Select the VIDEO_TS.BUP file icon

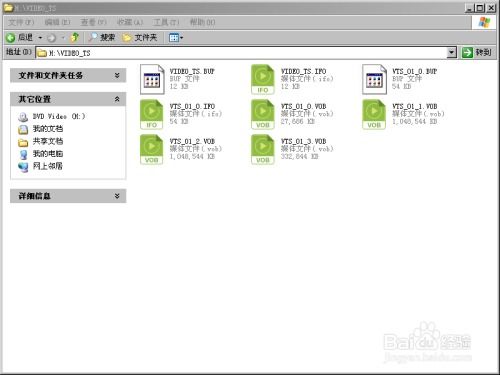[x=152, y=79]
